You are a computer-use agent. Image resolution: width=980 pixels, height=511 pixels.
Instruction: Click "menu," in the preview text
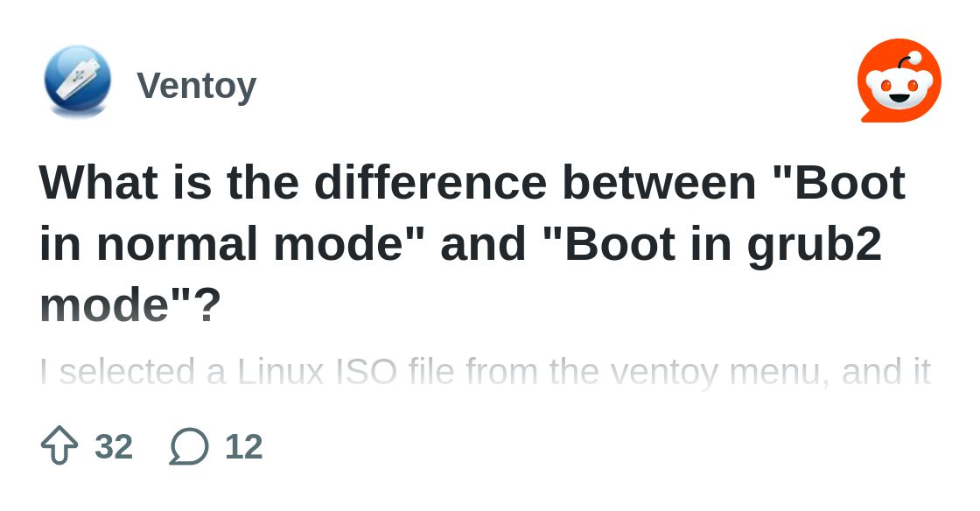click(x=780, y=372)
